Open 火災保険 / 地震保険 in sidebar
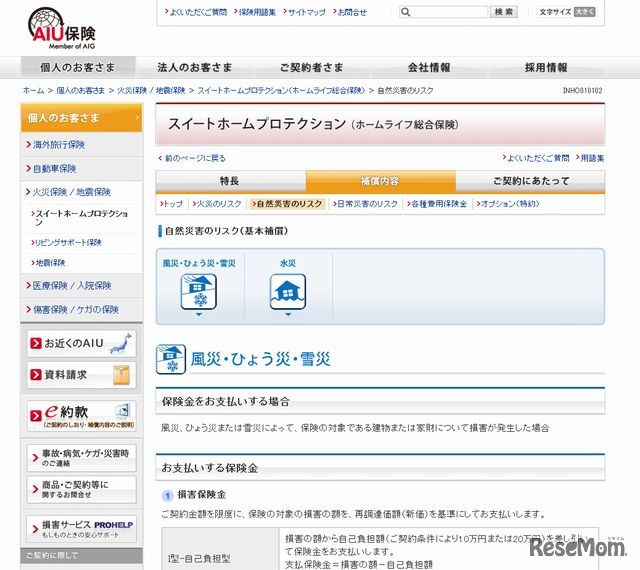This screenshot has height=570, width=640. [x=81, y=192]
